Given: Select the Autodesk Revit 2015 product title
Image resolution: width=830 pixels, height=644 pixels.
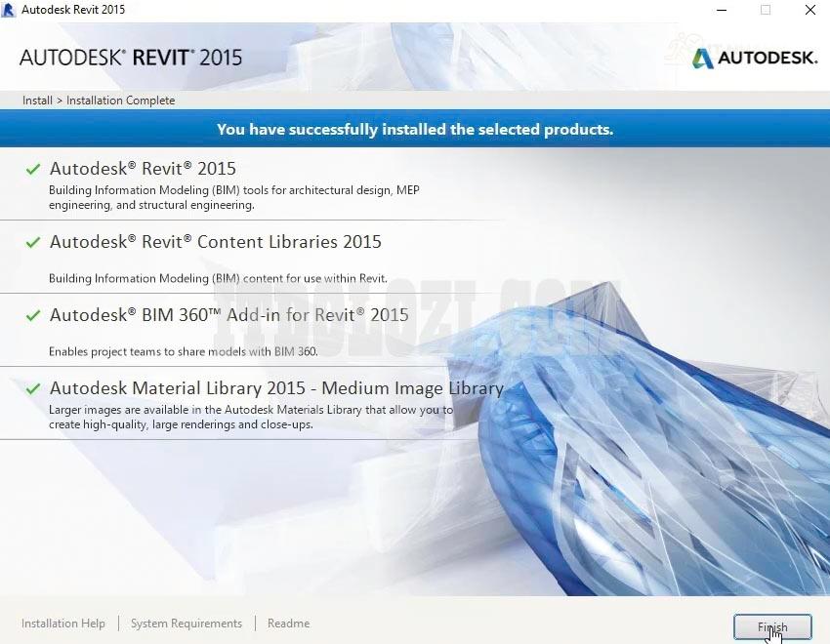Looking at the screenshot, I should point(143,169).
